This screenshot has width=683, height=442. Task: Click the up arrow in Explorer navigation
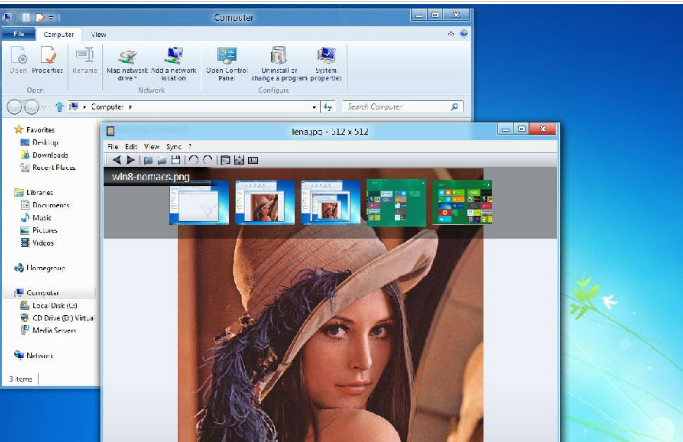tap(60, 106)
